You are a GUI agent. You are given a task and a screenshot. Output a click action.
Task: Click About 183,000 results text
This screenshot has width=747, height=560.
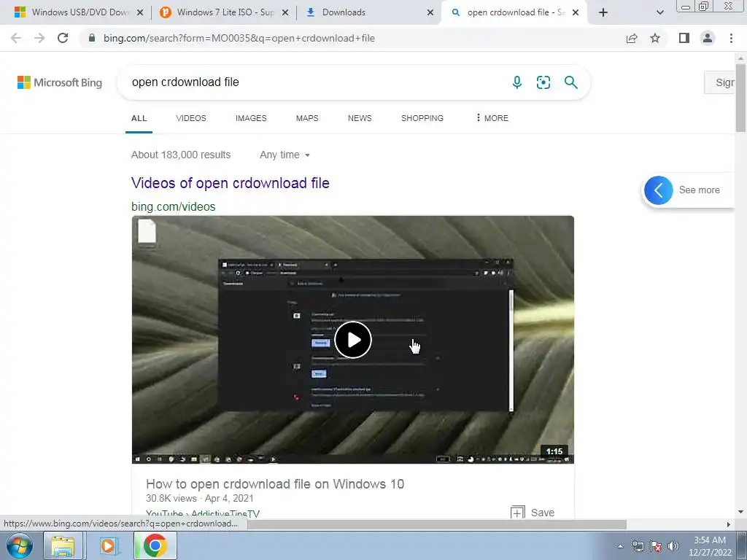(181, 155)
